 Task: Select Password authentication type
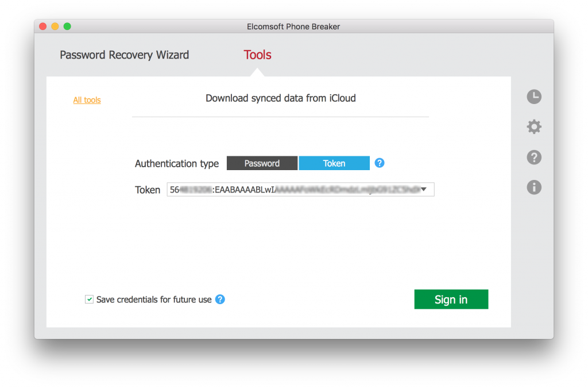click(x=262, y=163)
